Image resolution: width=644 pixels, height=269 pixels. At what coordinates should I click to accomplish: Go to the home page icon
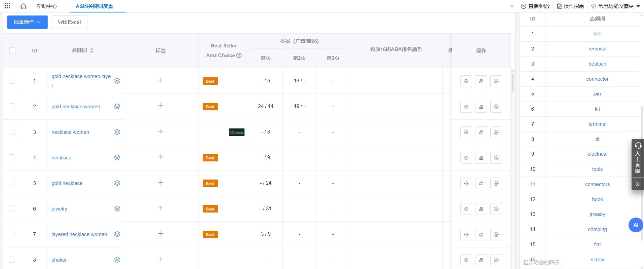(23, 6)
